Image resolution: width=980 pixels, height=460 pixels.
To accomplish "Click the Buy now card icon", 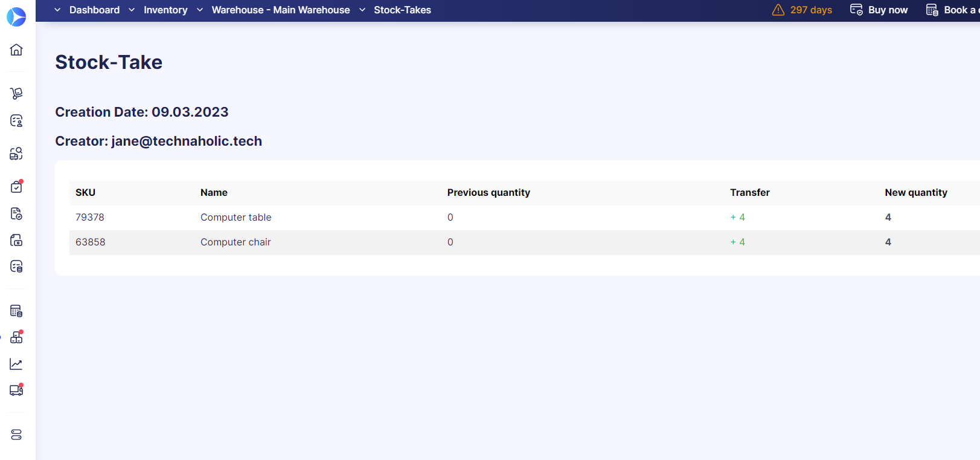I will click(x=856, y=10).
